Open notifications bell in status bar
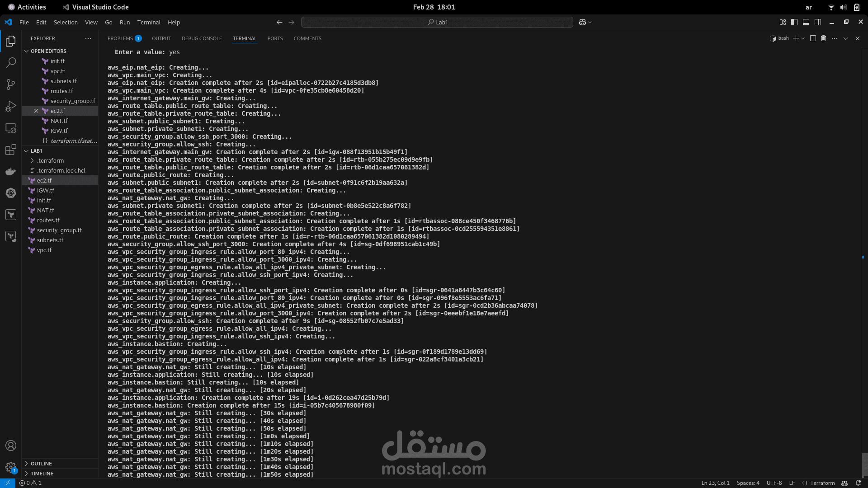 pos(858,483)
